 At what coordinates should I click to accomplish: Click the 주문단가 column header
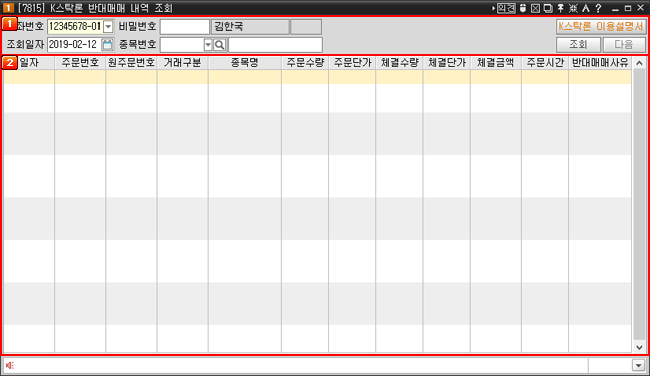click(352, 63)
